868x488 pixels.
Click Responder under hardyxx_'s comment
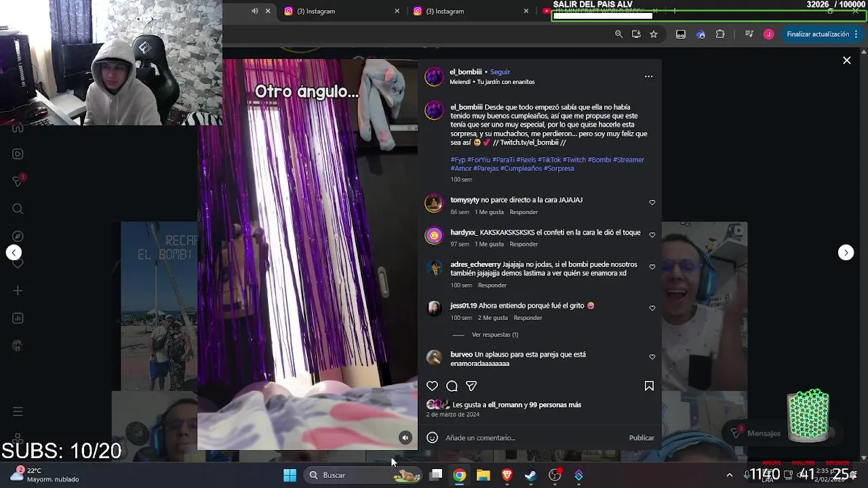click(524, 244)
